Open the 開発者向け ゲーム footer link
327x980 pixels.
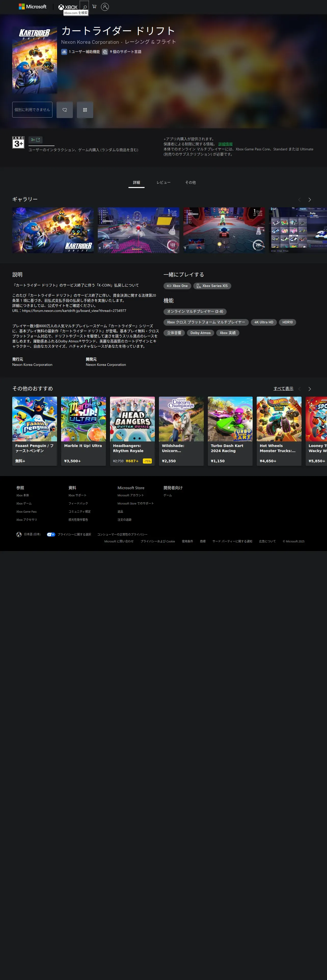(x=168, y=495)
